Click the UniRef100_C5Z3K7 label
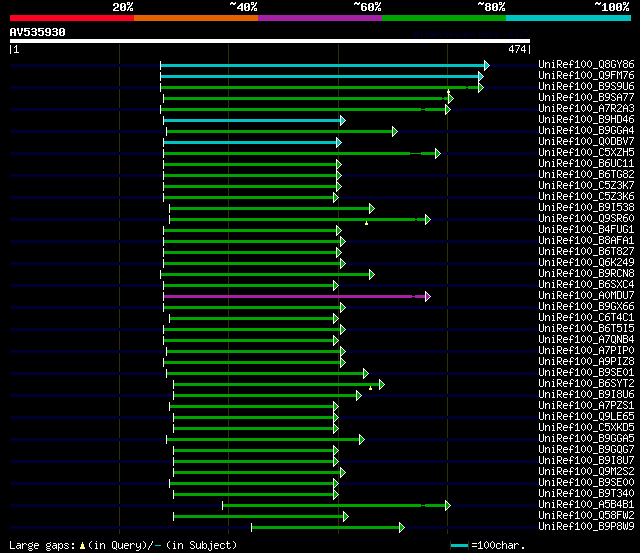Image resolution: width=640 pixels, height=553 pixels. tap(586, 186)
